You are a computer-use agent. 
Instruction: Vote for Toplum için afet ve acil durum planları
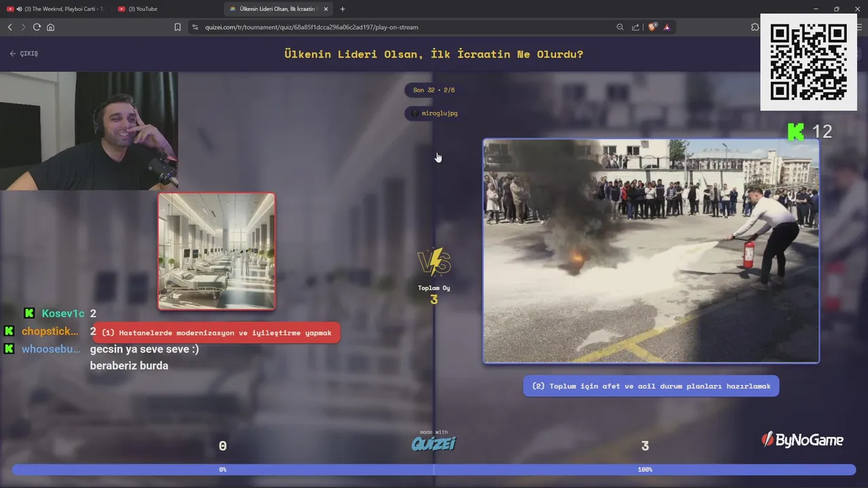pyautogui.click(x=651, y=386)
